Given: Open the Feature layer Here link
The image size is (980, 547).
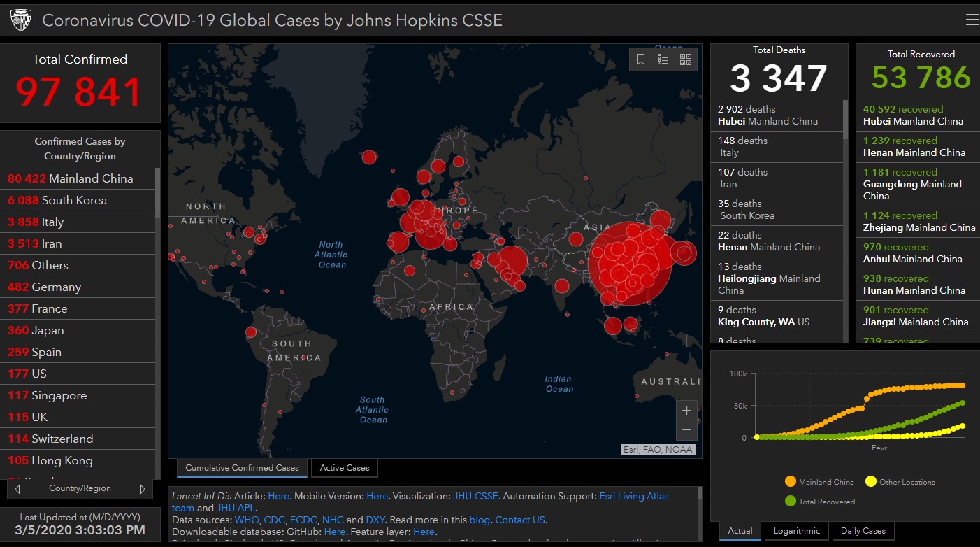Looking at the screenshot, I should click(x=424, y=532).
